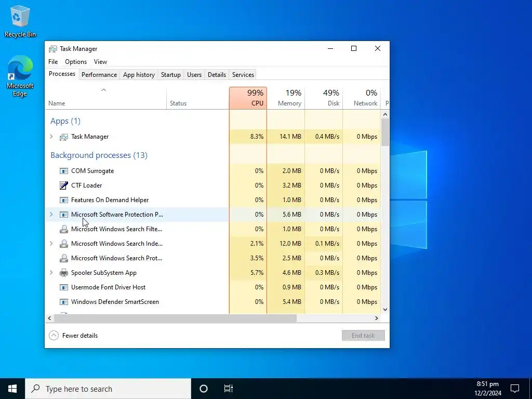Select the Background processes (13) heading
This screenshot has width=532, height=399.
(99, 155)
